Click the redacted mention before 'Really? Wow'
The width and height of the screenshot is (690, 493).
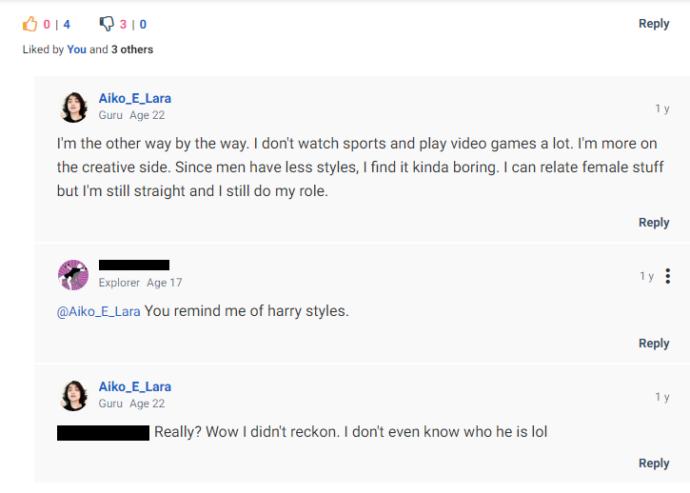103,433
